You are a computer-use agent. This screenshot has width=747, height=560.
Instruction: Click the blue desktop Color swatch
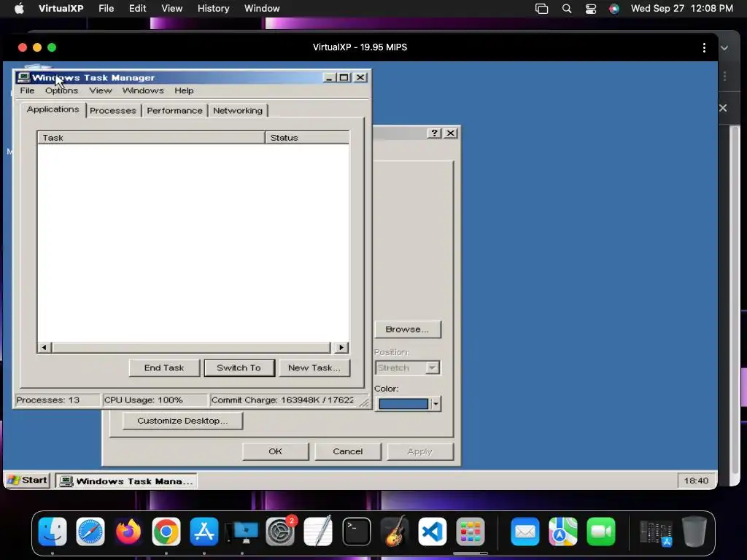[403, 404]
